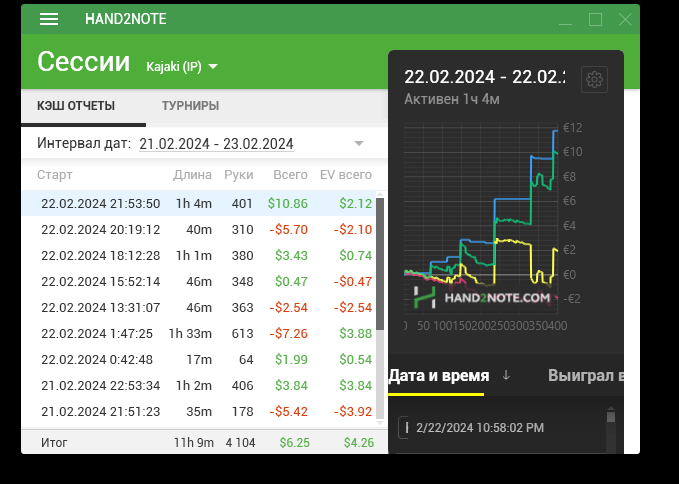This screenshot has height=484, width=679.
Task: Select session 22.02.2024 18:12:28
Action: [x=198, y=255]
